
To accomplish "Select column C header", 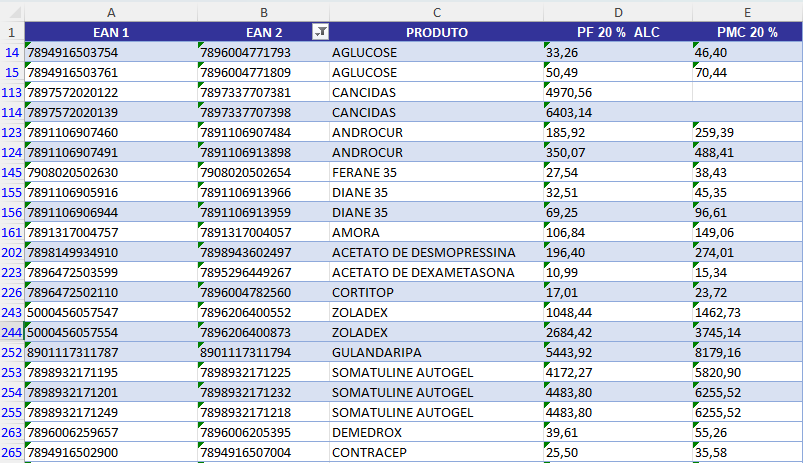I will (436, 12).
